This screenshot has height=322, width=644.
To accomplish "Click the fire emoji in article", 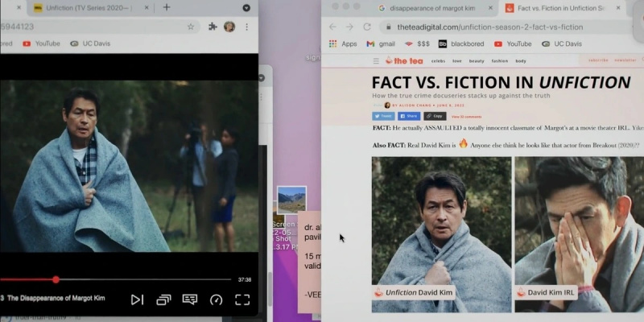I will (x=464, y=143).
